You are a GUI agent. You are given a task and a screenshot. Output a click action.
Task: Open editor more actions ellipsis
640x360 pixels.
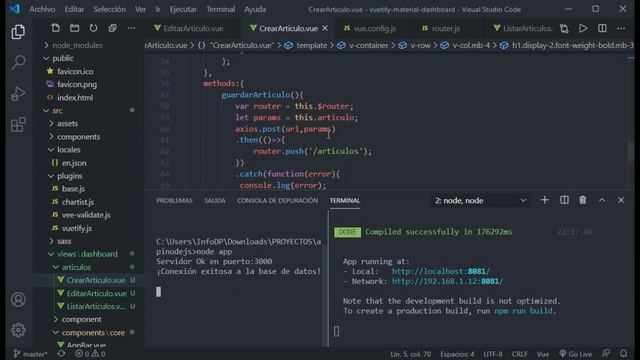621,28
